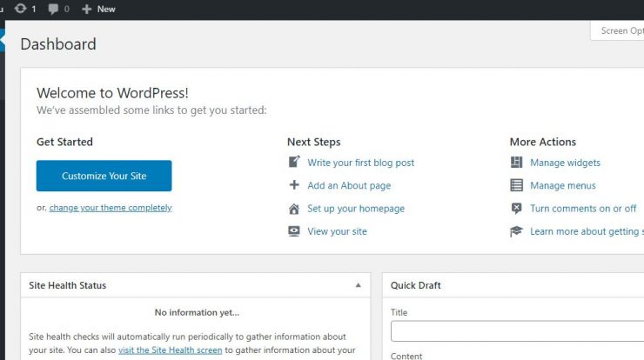The width and height of the screenshot is (644, 360).
Task: Click the Customize Your Site button
Action: point(104,176)
